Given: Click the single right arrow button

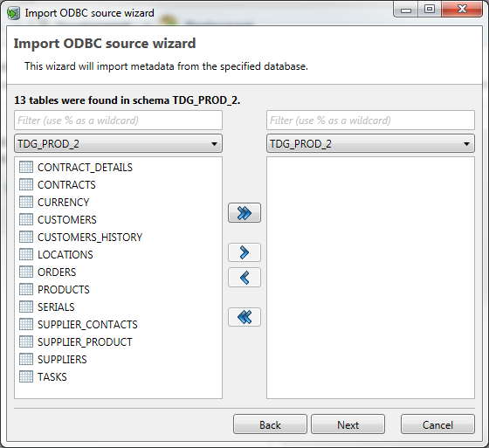Looking at the screenshot, I should [x=244, y=252].
